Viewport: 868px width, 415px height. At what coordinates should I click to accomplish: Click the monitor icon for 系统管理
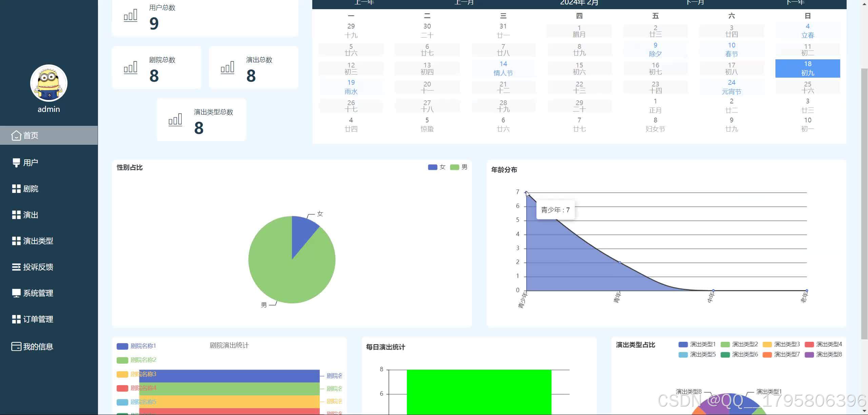point(16,293)
